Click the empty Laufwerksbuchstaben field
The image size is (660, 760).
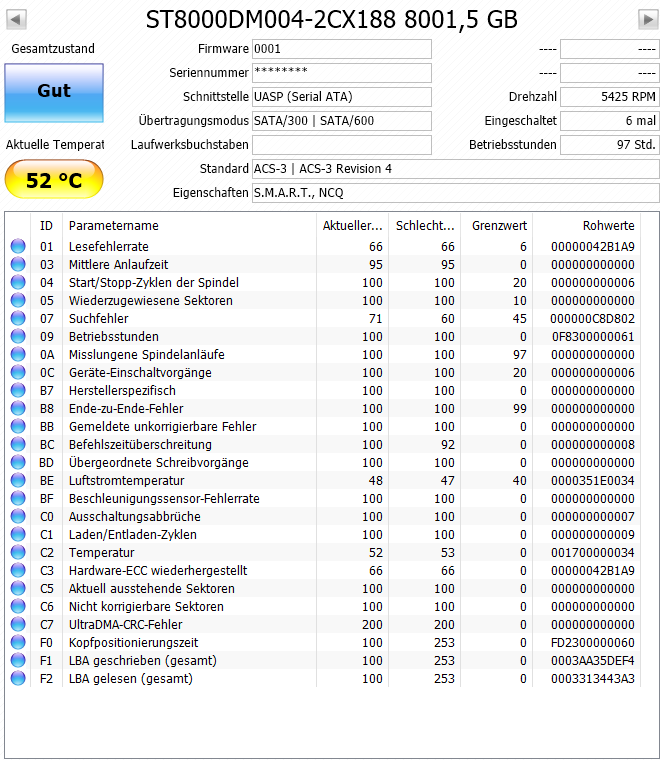click(x=342, y=145)
